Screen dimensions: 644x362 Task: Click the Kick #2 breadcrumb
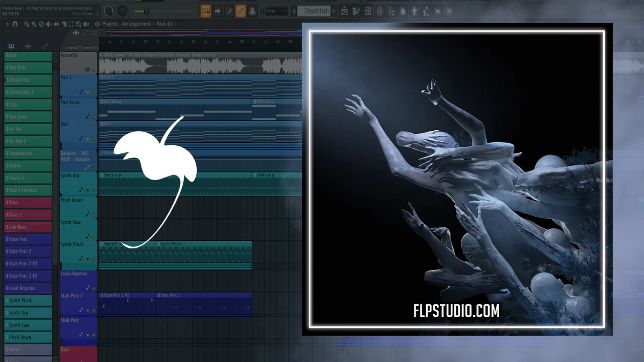[165, 24]
